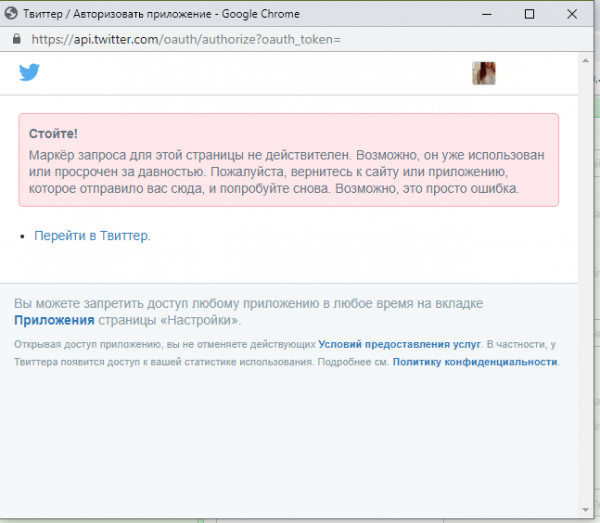Maximize the Chrome authorization window
This screenshot has height=523, width=600.
529,14
